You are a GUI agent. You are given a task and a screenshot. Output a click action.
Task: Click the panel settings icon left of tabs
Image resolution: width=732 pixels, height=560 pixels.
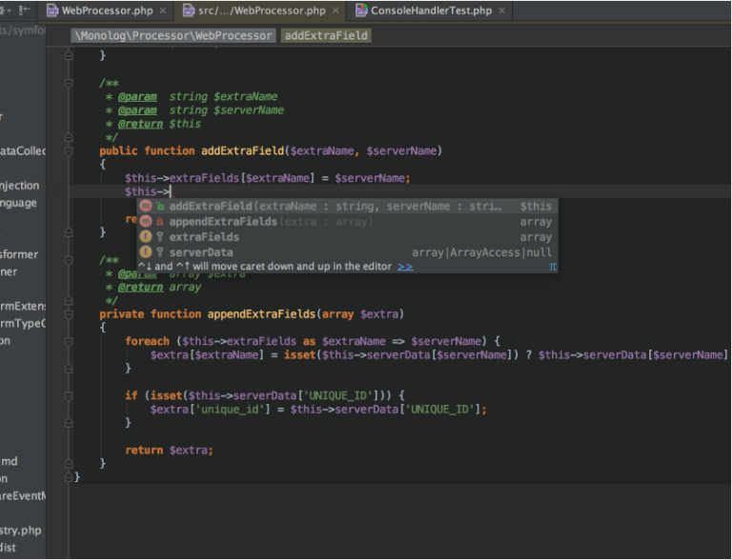7,10
